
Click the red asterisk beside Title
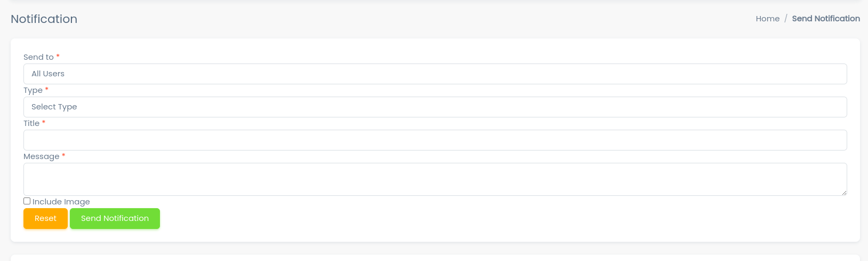(44, 122)
